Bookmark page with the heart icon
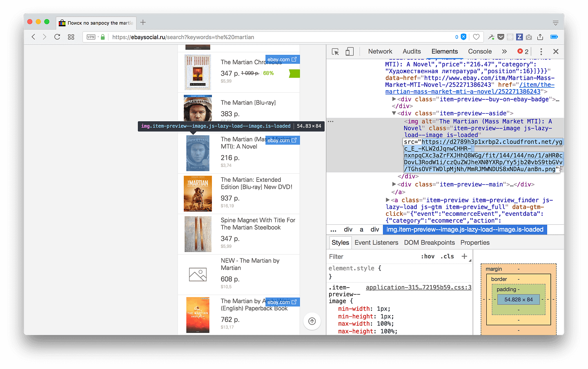The width and height of the screenshot is (588, 369). coord(476,37)
